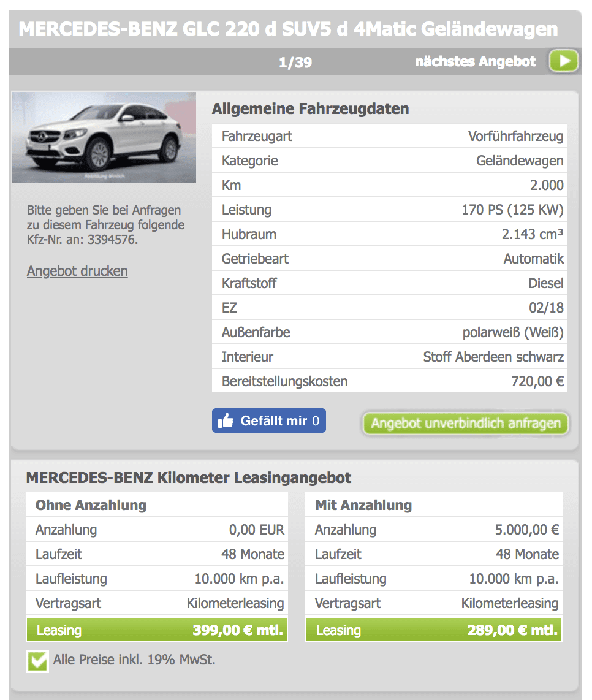This screenshot has height=700, width=592.
Task: Click the Kfz-Nr. note text with 3394576
Action: click(105, 224)
